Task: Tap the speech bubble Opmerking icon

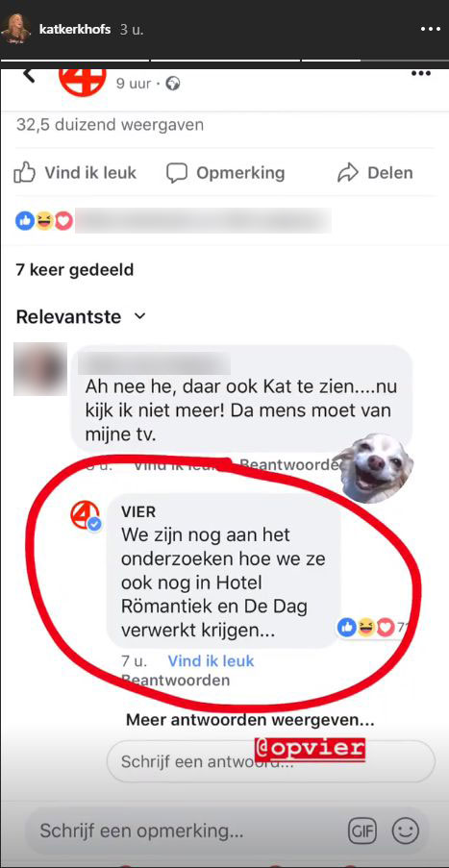Action: [x=177, y=173]
